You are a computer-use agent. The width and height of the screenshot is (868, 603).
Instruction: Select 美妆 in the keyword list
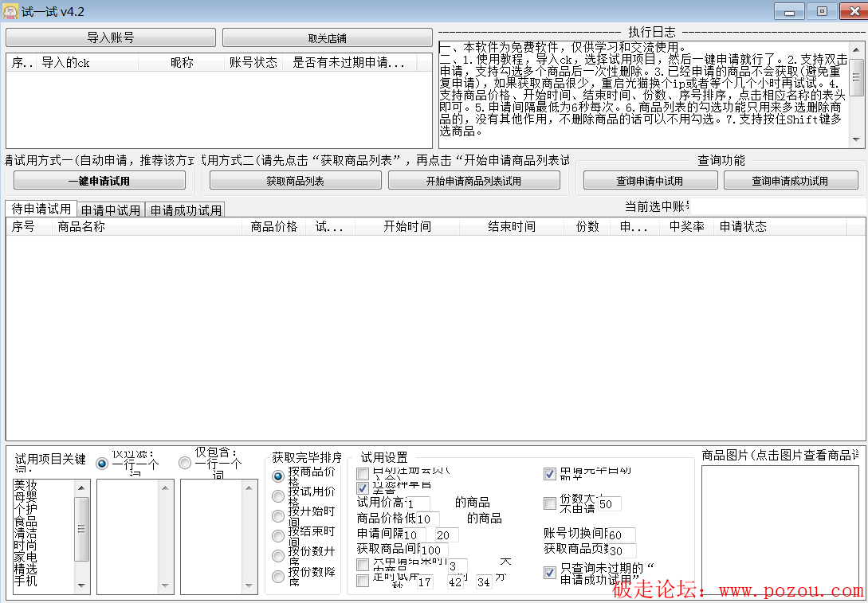[x=26, y=484]
